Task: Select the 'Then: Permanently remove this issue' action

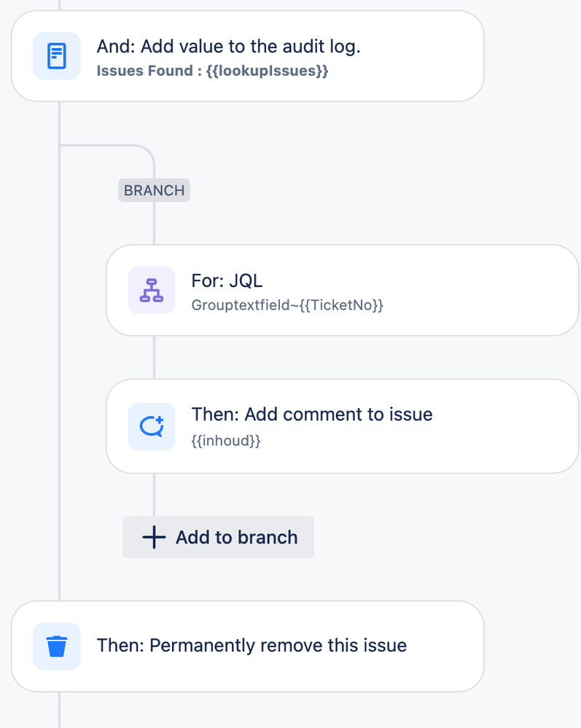Action: click(x=248, y=646)
